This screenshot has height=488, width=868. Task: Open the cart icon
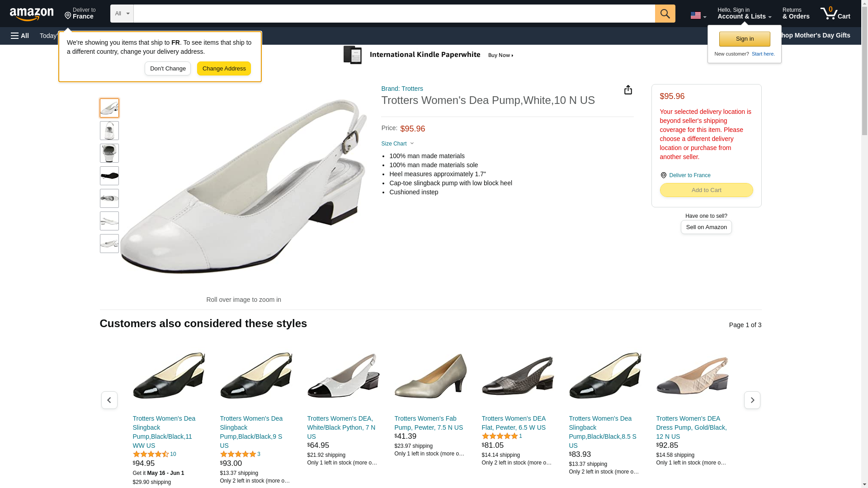tap(835, 13)
